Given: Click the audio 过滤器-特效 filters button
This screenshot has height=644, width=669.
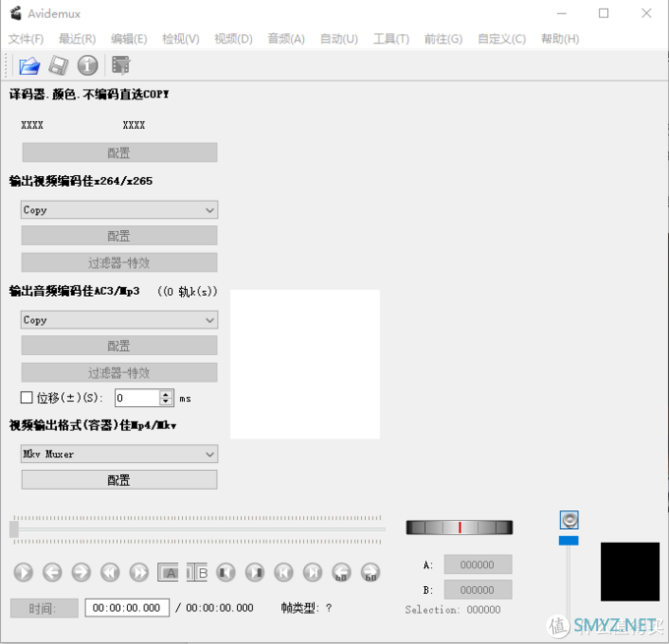Looking at the screenshot, I should pyautogui.click(x=119, y=373).
